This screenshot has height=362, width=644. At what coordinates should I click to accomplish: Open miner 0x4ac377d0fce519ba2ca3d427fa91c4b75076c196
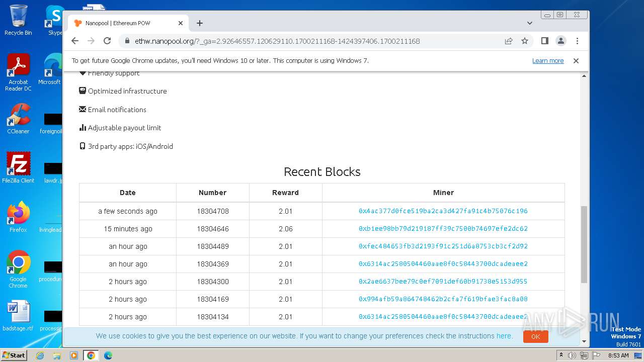pyautogui.click(x=443, y=211)
